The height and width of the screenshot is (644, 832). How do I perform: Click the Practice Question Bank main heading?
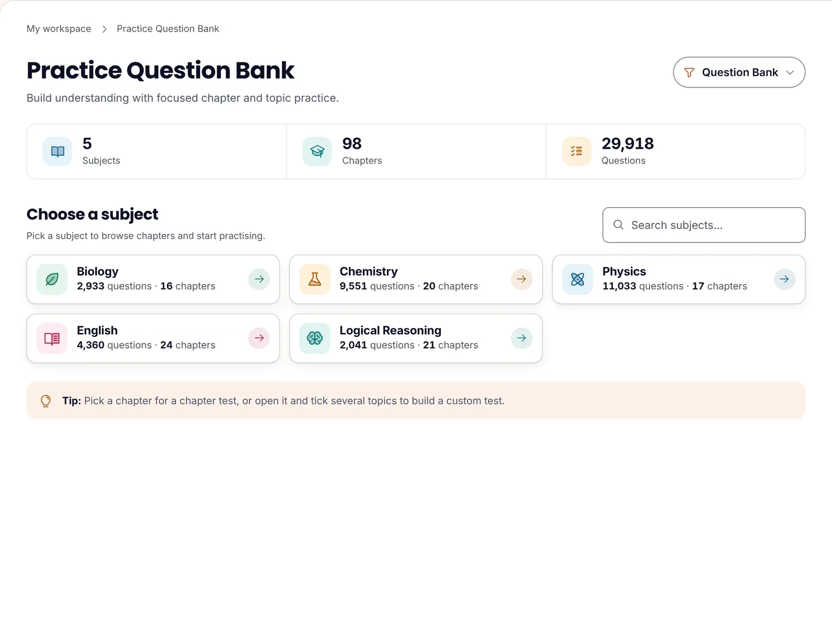(x=161, y=70)
